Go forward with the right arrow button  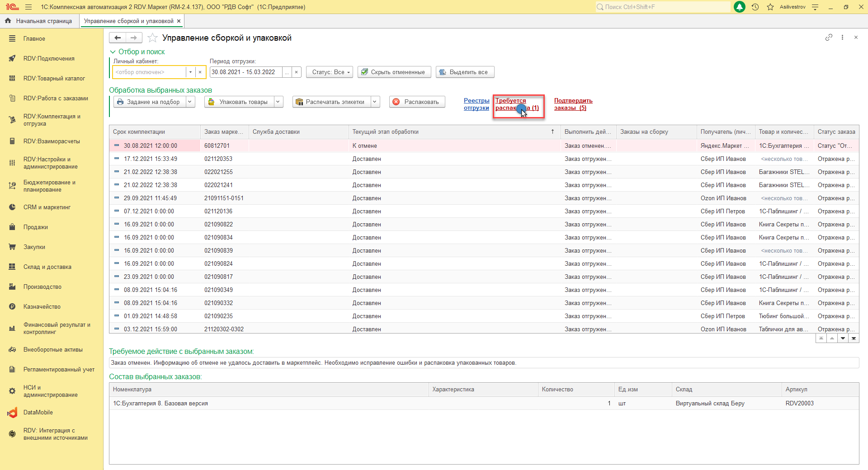tap(133, 38)
